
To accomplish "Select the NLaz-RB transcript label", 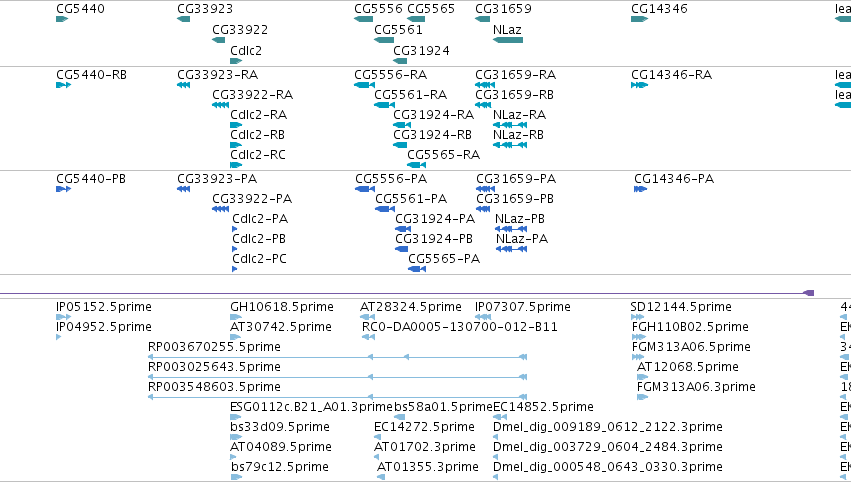I will click(x=518, y=135).
